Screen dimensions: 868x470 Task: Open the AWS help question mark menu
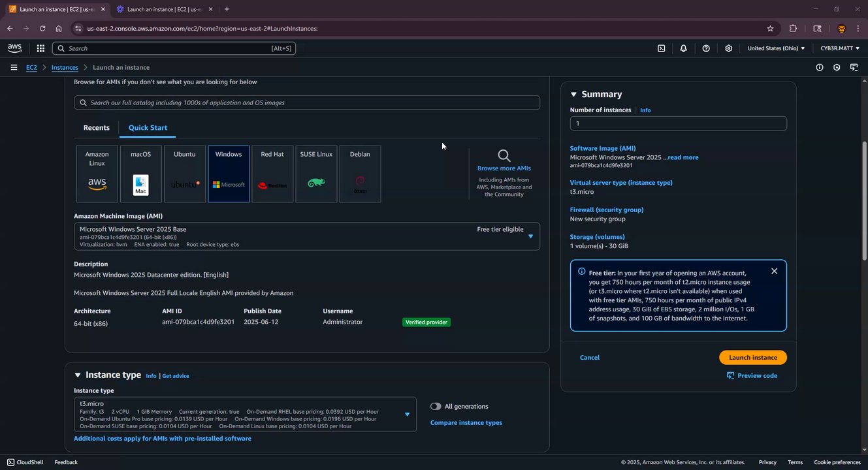706,48
